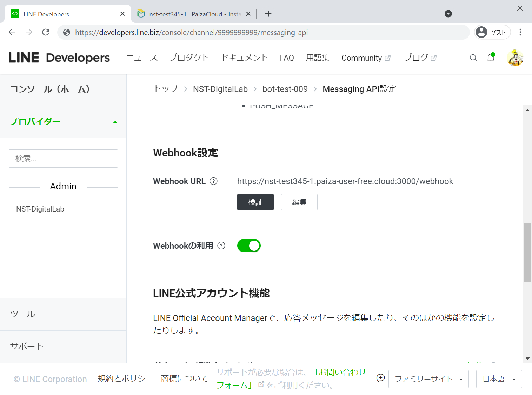Show Webhookの利用 help tooltip icon
The image size is (532, 395).
point(221,246)
